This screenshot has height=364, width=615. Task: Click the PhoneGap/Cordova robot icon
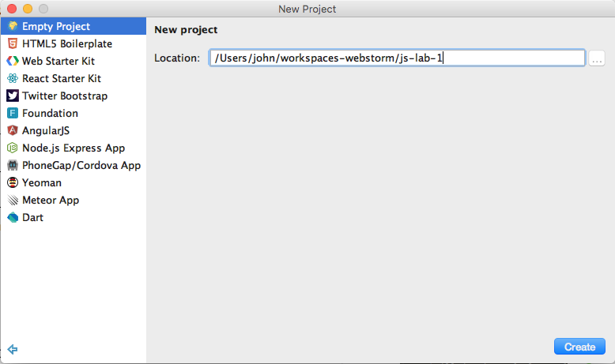pyautogui.click(x=13, y=165)
